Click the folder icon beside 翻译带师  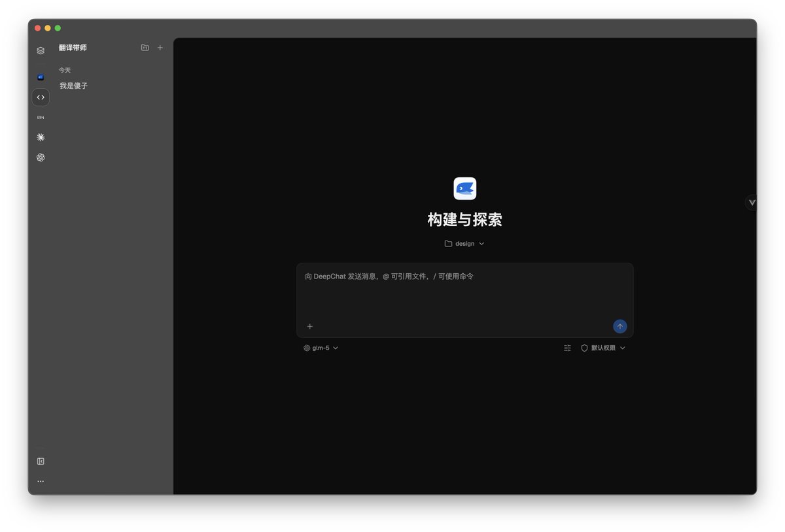(x=145, y=48)
